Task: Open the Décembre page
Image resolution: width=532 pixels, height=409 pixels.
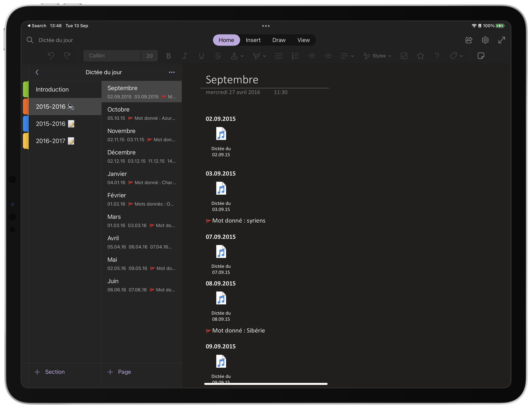Action: point(142,156)
